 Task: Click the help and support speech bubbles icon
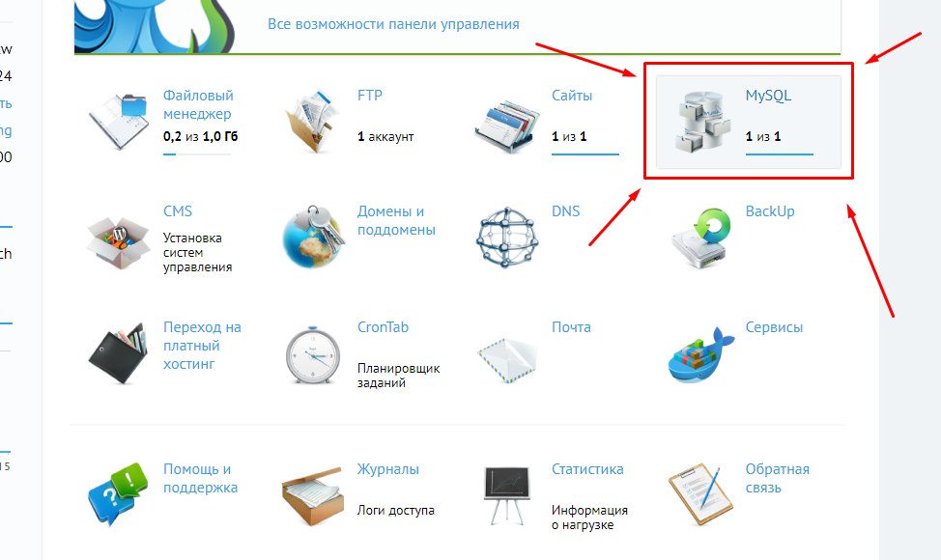click(x=118, y=494)
